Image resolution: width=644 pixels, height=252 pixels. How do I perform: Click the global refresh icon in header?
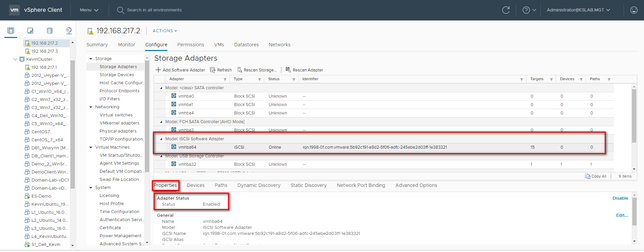coord(506,10)
